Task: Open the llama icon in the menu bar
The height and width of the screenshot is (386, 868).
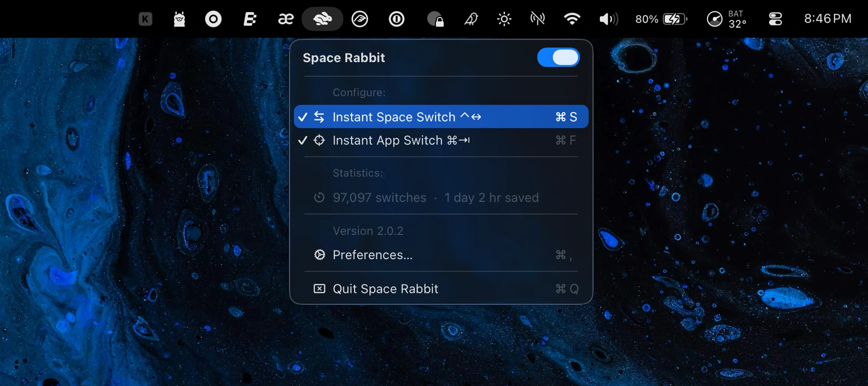Action: [179, 19]
